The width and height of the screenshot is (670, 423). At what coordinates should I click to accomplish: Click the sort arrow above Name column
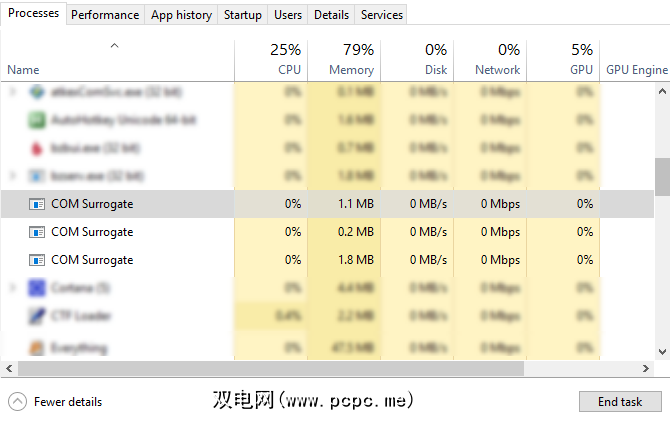(114, 45)
